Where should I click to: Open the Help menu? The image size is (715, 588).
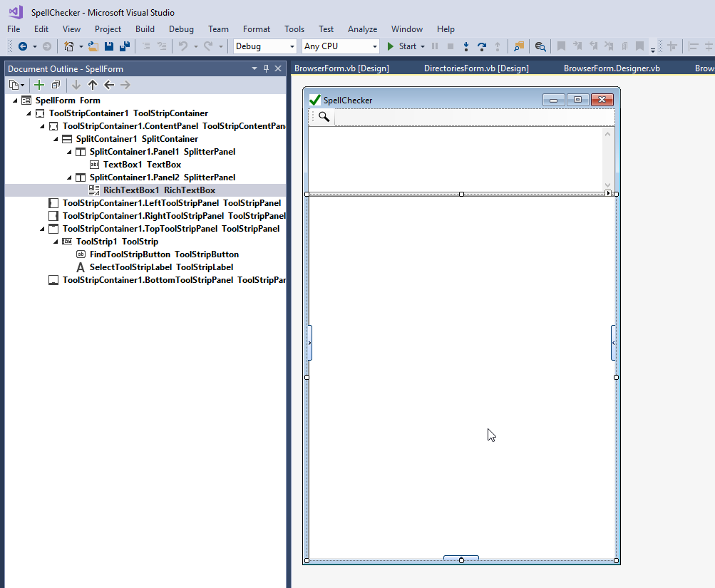[446, 29]
